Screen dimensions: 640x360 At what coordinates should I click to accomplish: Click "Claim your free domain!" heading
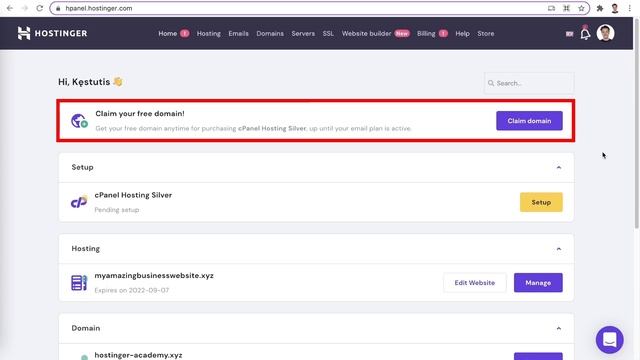coord(140,113)
